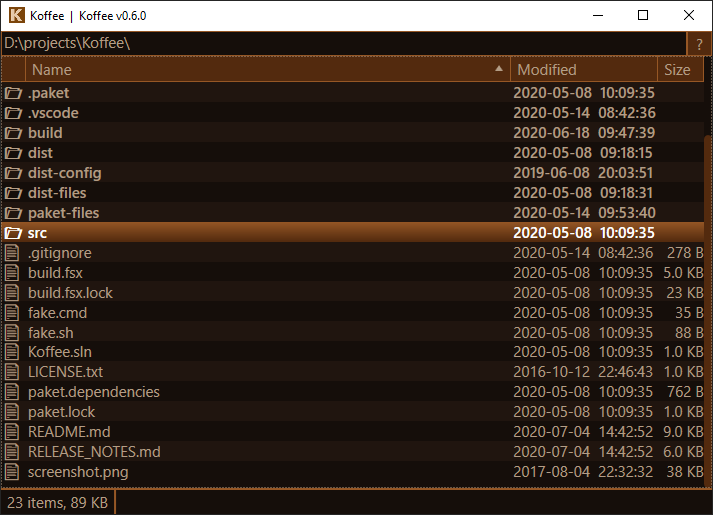Viewport: 713px width, 515px height.
Task: Click the 38 KB size of screenshot.png
Action: [685, 472]
